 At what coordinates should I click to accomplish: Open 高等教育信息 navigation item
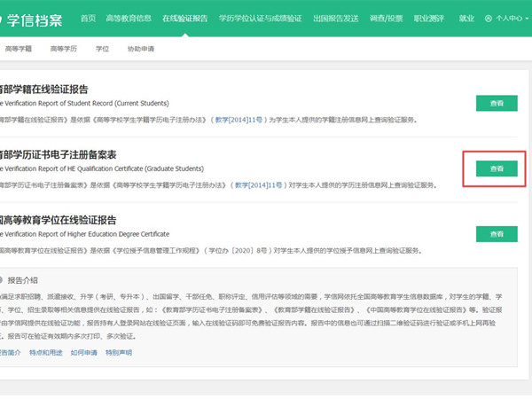(128, 18)
